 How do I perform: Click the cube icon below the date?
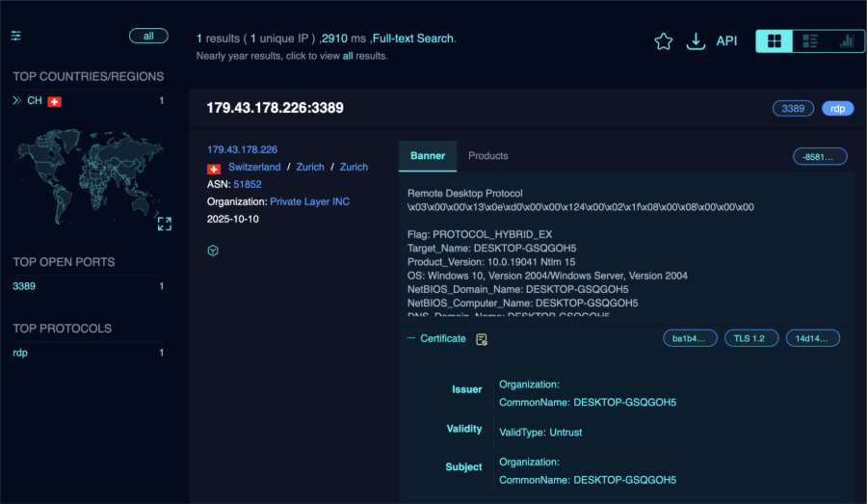213,251
